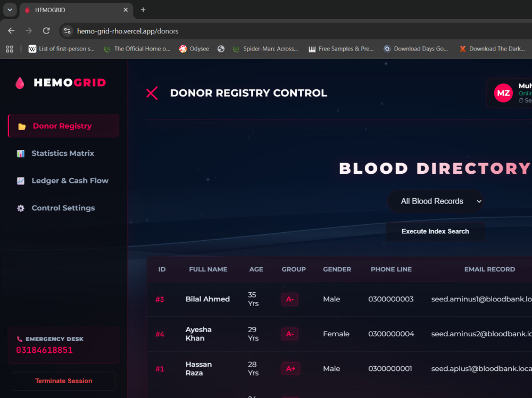The width and height of the screenshot is (532, 398).
Task: Click the Ledger & Cash Flow graph icon
Action: click(x=21, y=181)
